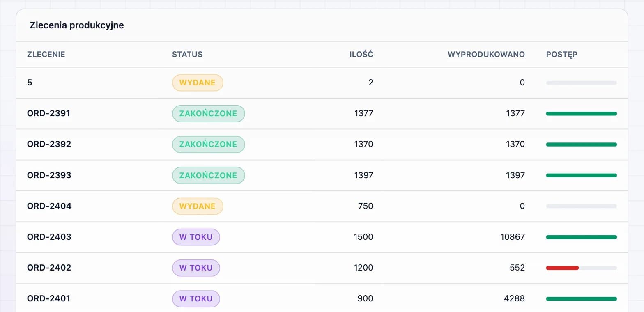Open the order ORD-2392
The height and width of the screenshot is (312, 644).
click(49, 144)
